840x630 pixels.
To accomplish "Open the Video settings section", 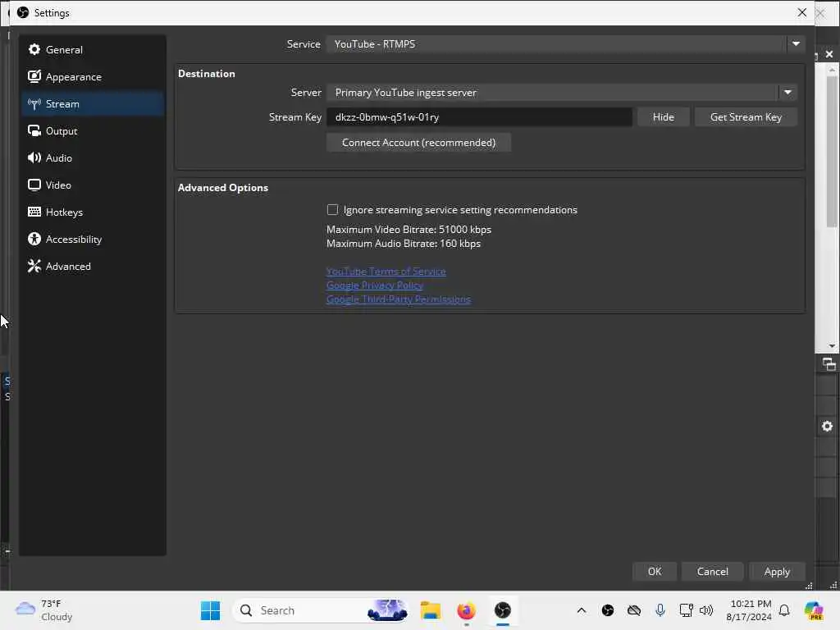I will 92,185.
